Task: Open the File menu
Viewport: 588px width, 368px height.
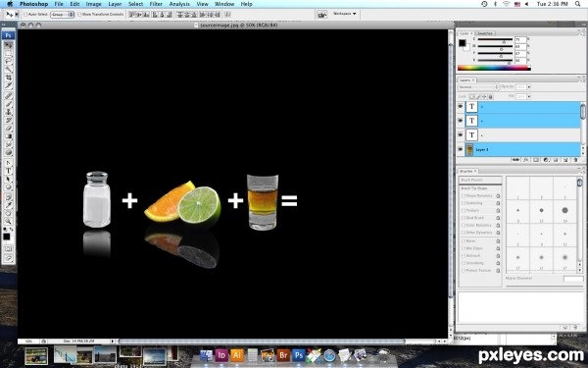Action: click(59, 4)
